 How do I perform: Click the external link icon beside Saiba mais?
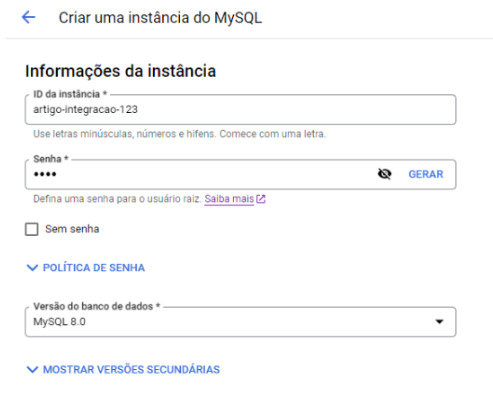[261, 199]
